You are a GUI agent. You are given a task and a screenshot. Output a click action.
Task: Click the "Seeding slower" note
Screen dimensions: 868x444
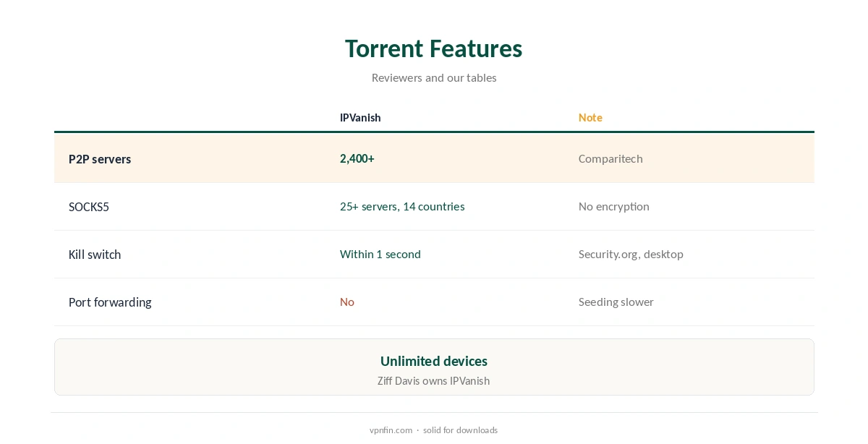click(x=616, y=302)
